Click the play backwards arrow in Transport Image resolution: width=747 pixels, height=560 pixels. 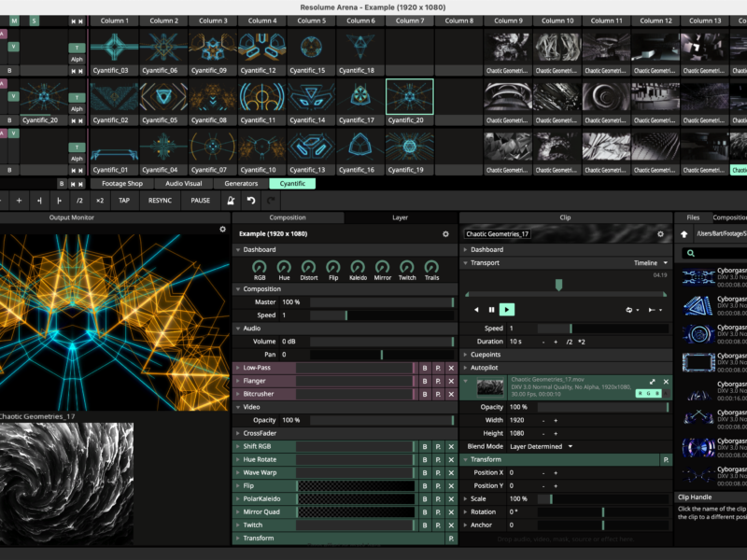[476, 309]
